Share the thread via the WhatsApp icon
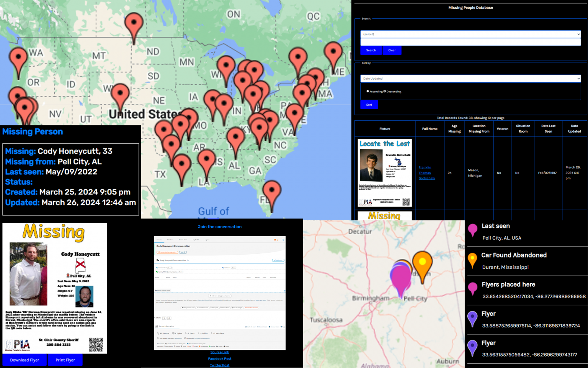Viewport: 588px width, 368px height. point(169,318)
